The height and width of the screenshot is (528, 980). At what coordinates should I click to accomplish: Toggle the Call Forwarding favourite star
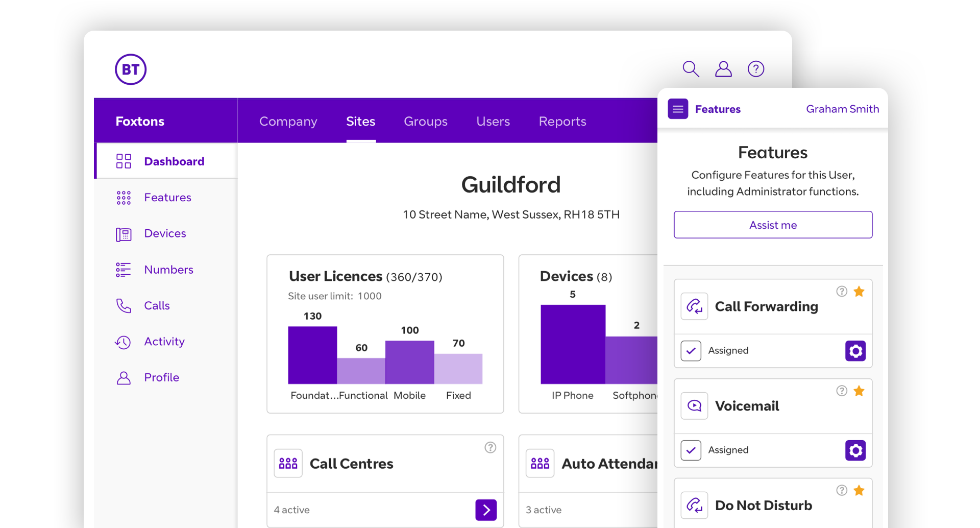tap(859, 291)
